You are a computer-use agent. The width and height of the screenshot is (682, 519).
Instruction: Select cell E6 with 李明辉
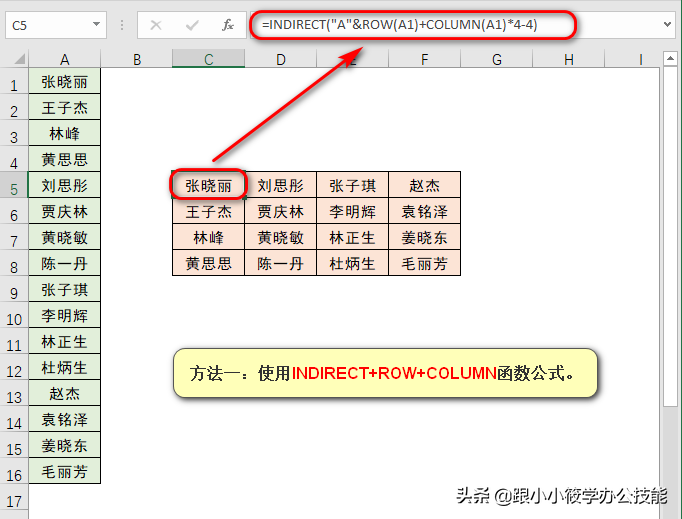(352, 211)
